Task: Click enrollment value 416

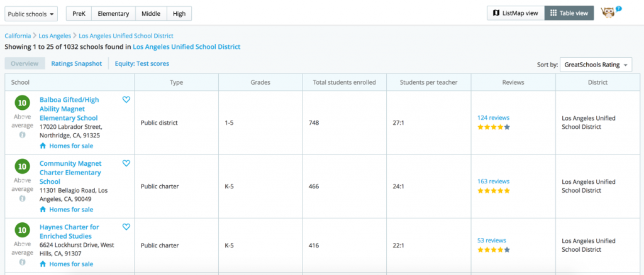Action: (x=314, y=245)
